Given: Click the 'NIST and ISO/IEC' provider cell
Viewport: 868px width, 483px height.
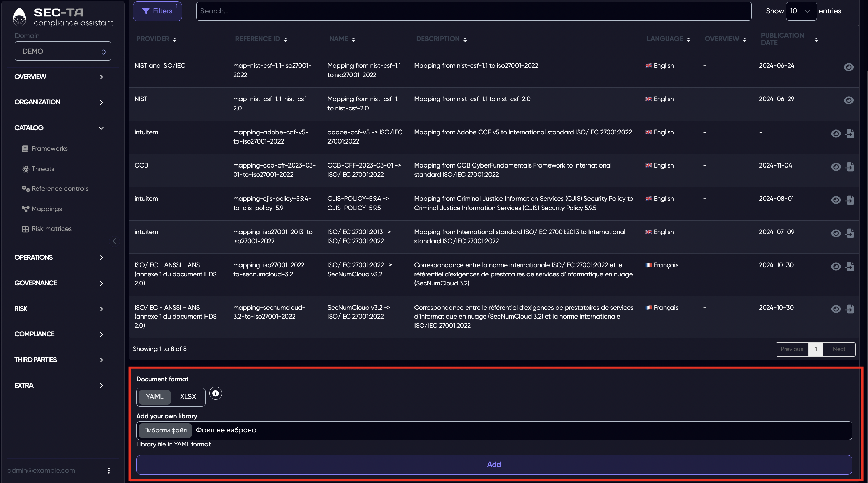Looking at the screenshot, I should click(x=160, y=66).
